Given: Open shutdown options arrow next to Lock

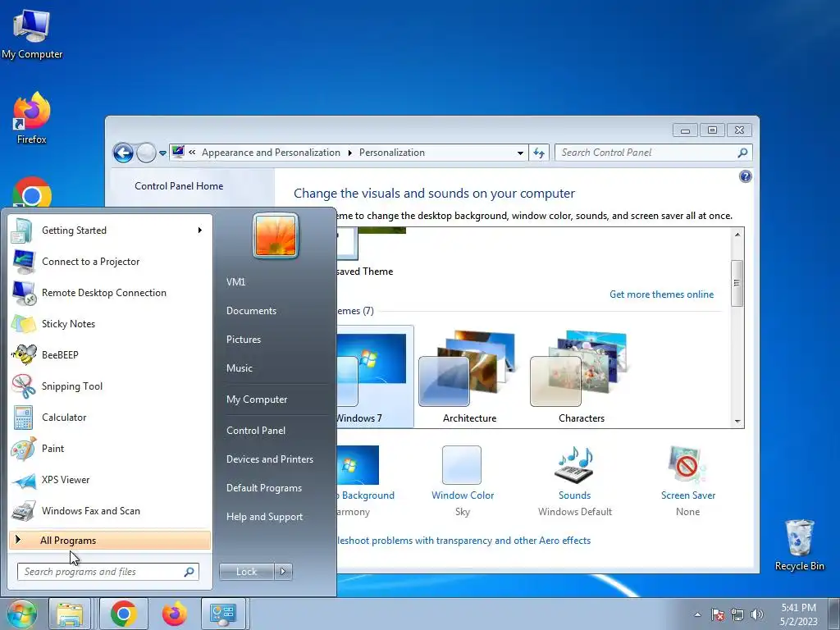Looking at the screenshot, I should (x=283, y=572).
